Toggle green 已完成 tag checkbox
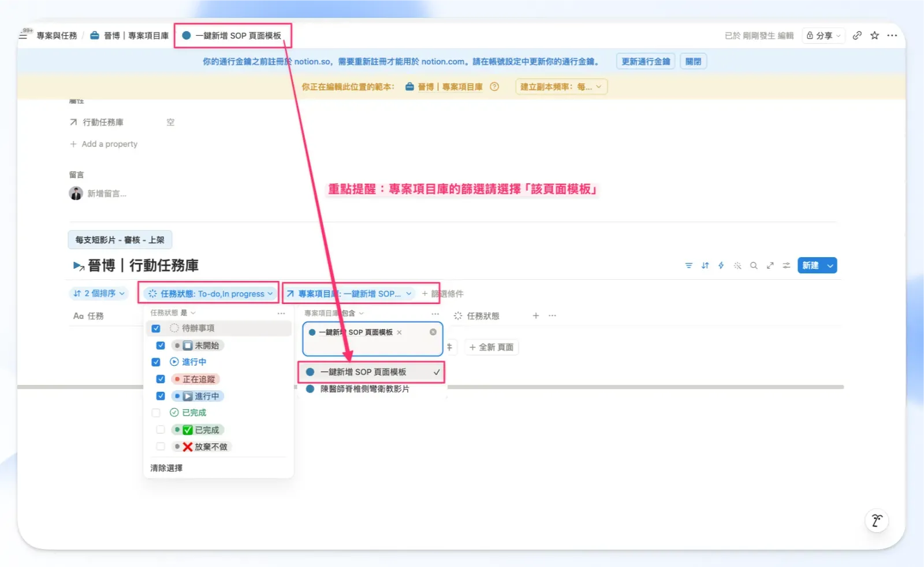The height and width of the screenshot is (567, 924). [x=161, y=429]
